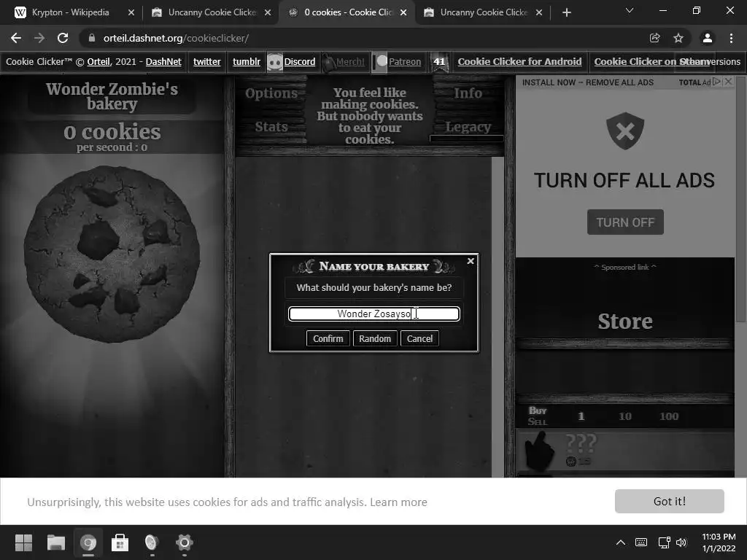Focus the bakery name text field
The height and width of the screenshot is (560, 747).
click(374, 314)
